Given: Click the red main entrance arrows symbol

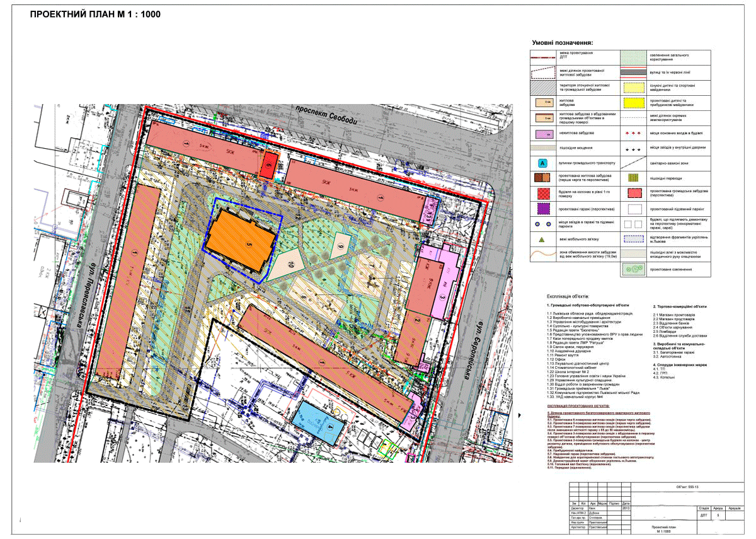Looking at the screenshot, I should pos(634,134).
